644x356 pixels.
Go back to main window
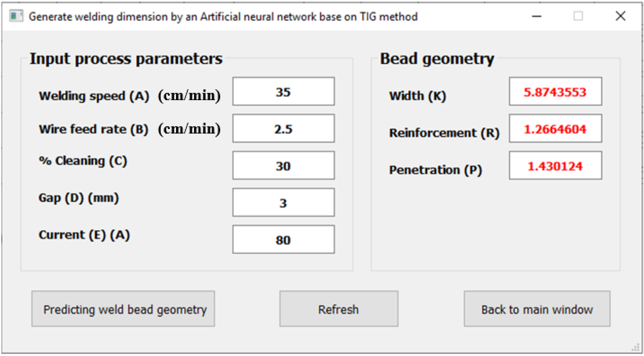pos(537,309)
